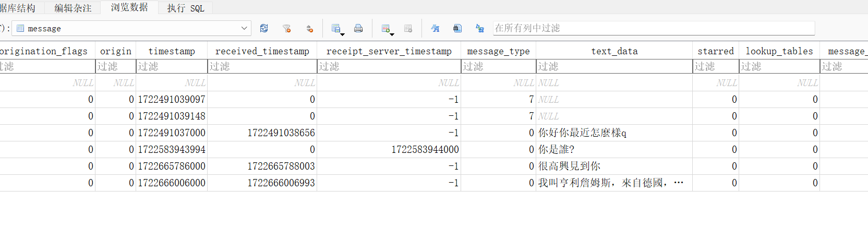This screenshot has height=227, width=868.
Task: Switch to the 执行 SQL tab
Action: coord(186,8)
